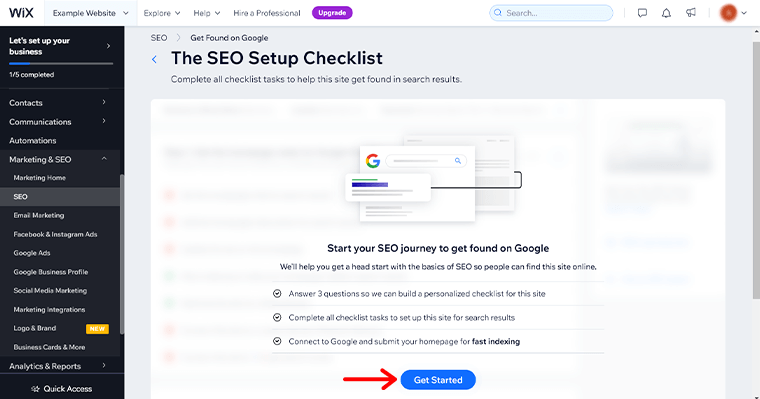Viewport: 760px width, 399px height.
Task: Collapse the Marketing & SEO section
Action: pyautogui.click(x=104, y=159)
